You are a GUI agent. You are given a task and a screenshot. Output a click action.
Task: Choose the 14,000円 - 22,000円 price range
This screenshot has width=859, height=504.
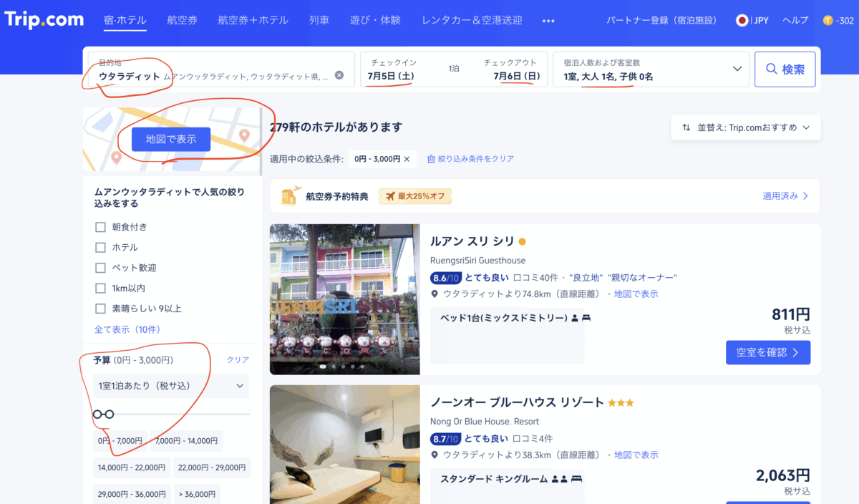pos(132,468)
